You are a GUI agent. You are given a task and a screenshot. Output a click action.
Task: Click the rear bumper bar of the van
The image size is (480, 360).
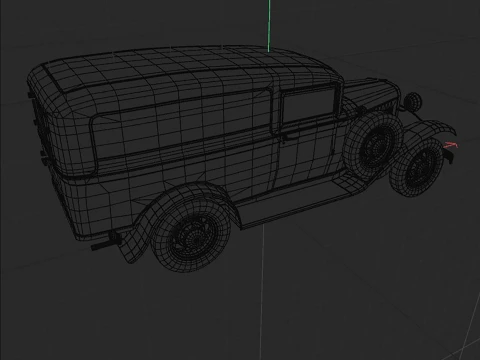[106, 242]
